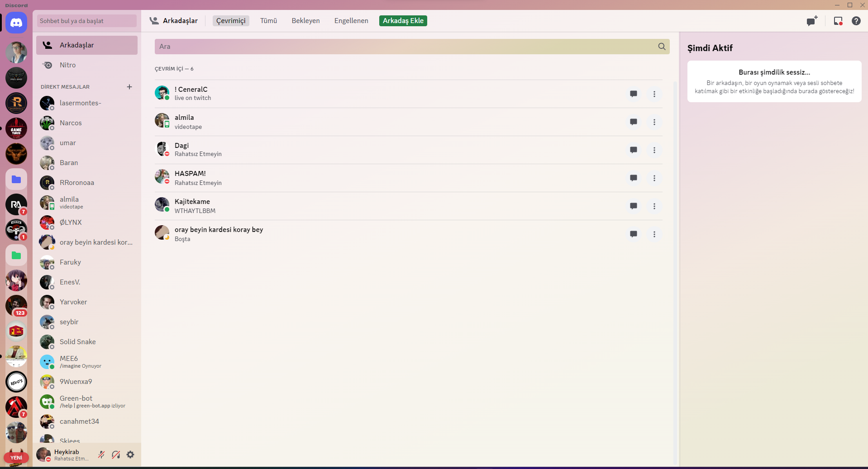Open the server with 123 notification badge

click(16, 306)
